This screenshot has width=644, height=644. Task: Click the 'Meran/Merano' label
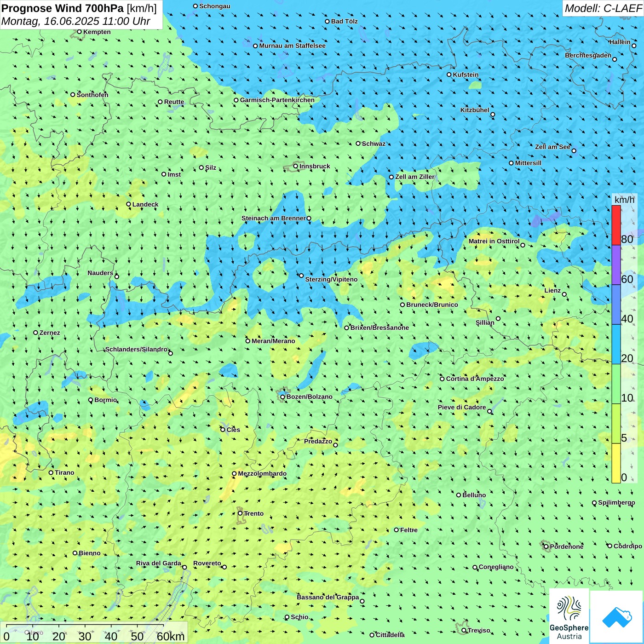[274, 341]
